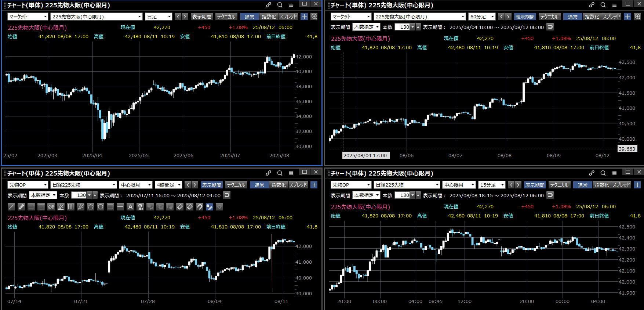Click the link chain icon in top-right chart titlebar
This screenshot has width=644, height=310.
point(592,5)
